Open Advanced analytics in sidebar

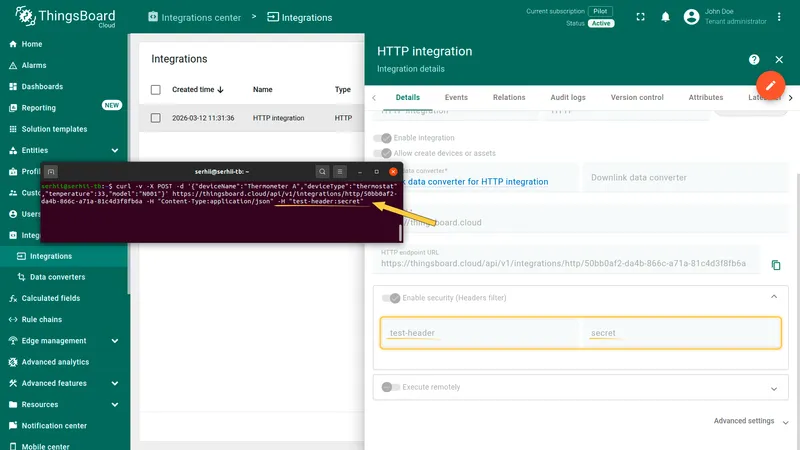click(x=55, y=362)
